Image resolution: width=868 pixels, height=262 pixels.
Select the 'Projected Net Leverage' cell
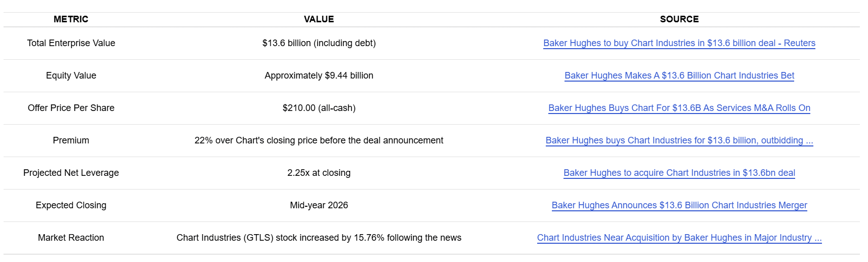pyautogui.click(x=71, y=173)
